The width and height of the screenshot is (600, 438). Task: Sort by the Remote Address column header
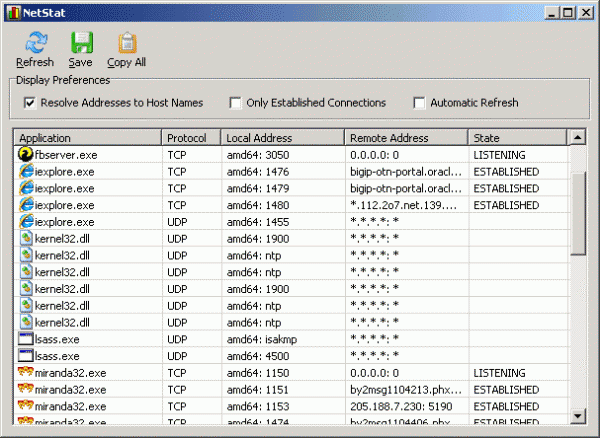tap(406, 138)
